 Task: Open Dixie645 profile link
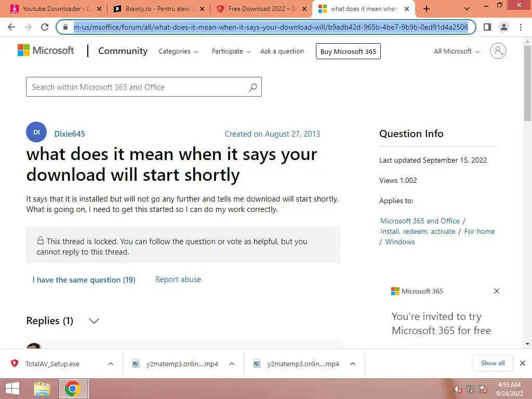pos(70,134)
